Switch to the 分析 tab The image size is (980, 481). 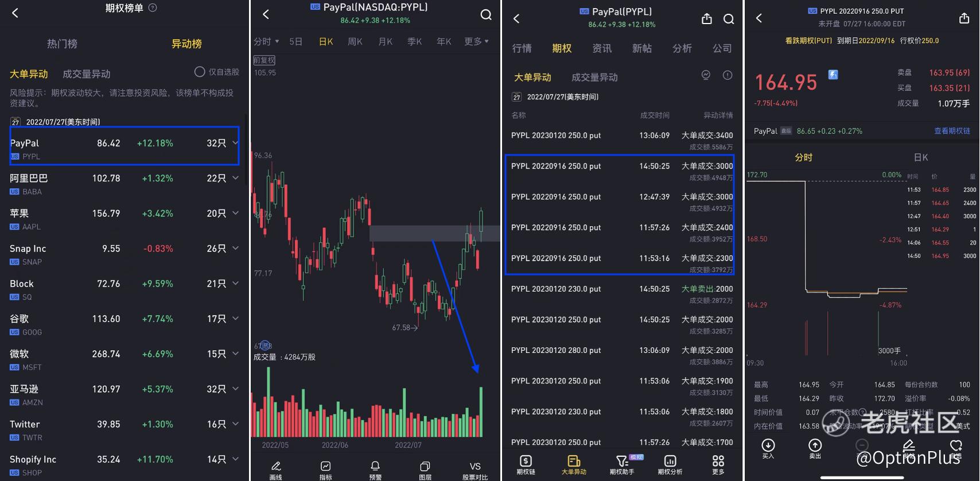[682, 48]
